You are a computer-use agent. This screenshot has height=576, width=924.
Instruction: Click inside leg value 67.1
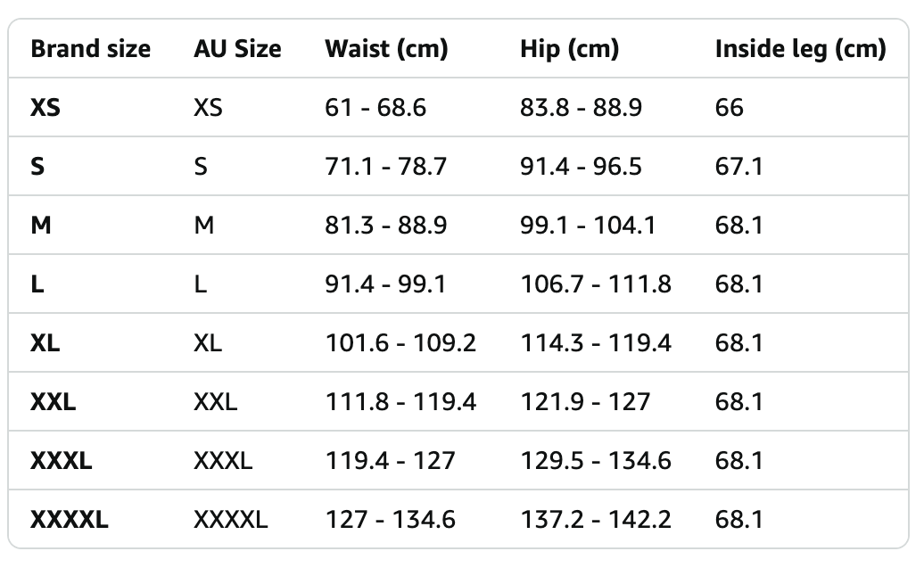(x=739, y=167)
